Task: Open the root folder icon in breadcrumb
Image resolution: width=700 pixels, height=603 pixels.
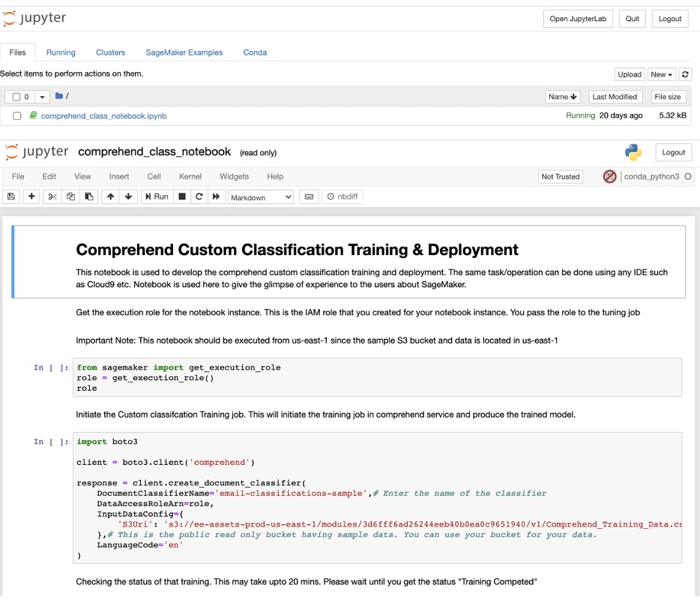Action: (59, 96)
